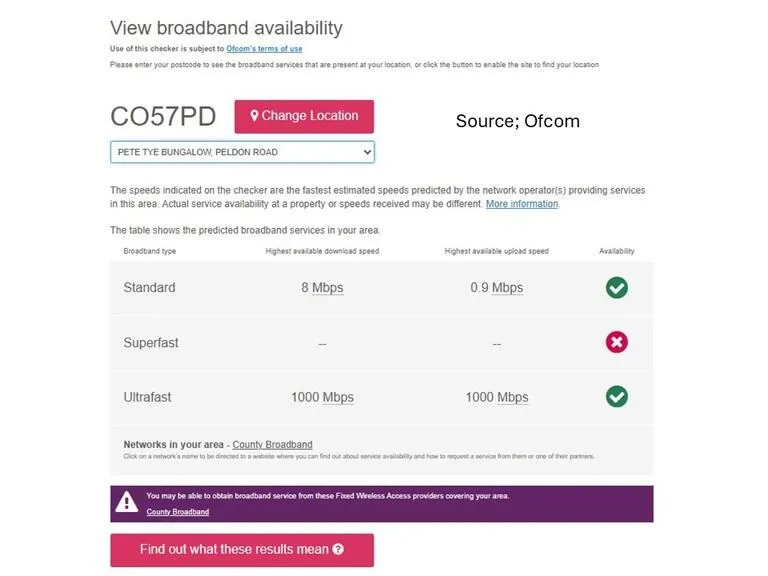
Task: Click the Standard 0.9 Mbps upload speed
Action: coord(497,288)
